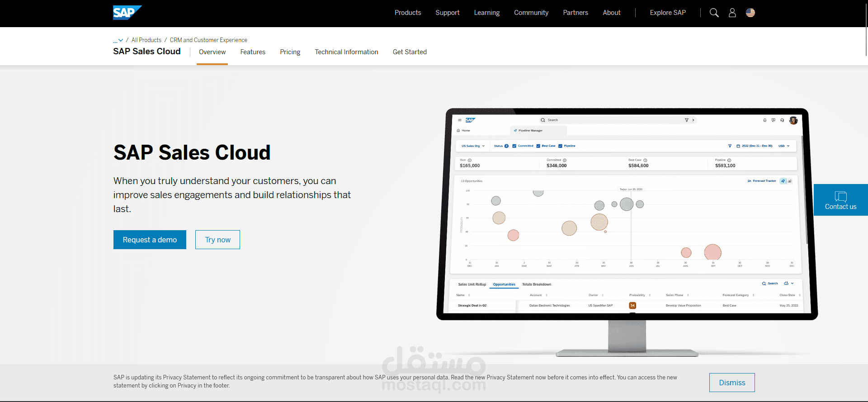The height and width of the screenshot is (402, 868).
Task: Click the large red bubble near SEP
Action: click(712, 252)
